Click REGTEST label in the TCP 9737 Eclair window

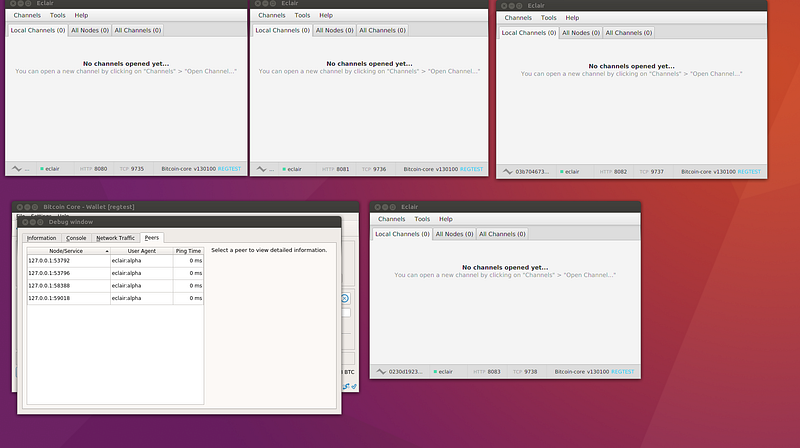tap(749, 171)
